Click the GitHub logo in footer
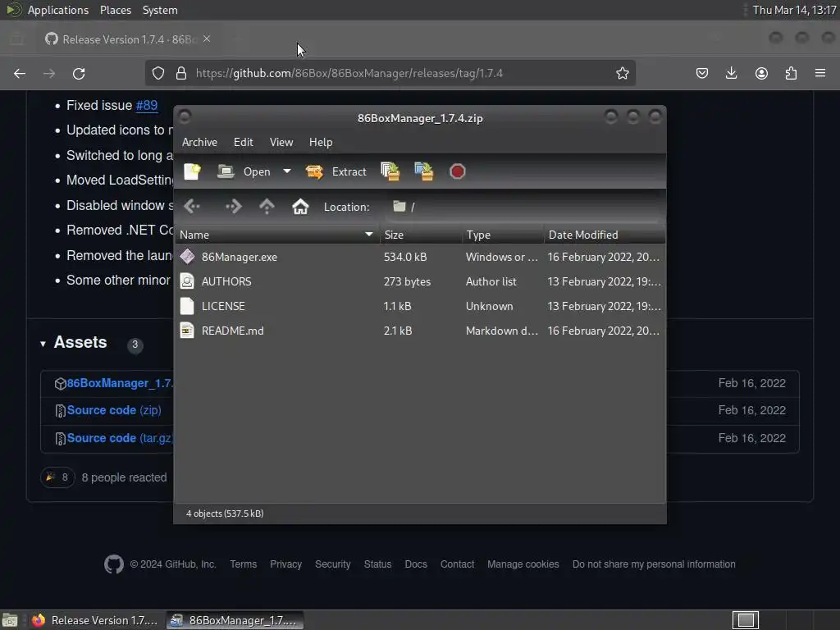The height and width of the screenshot is (630, 840). 113,564
